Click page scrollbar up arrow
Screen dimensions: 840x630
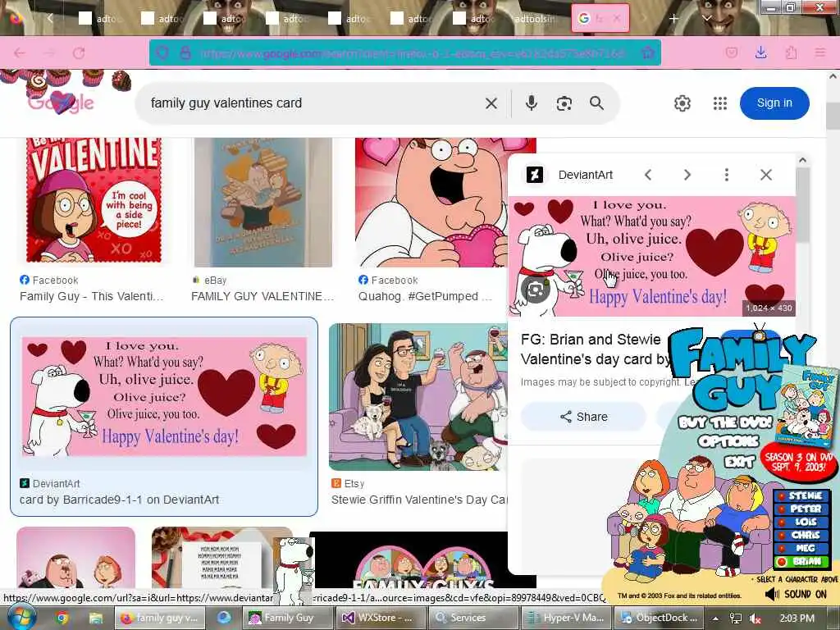click(833, 76)
